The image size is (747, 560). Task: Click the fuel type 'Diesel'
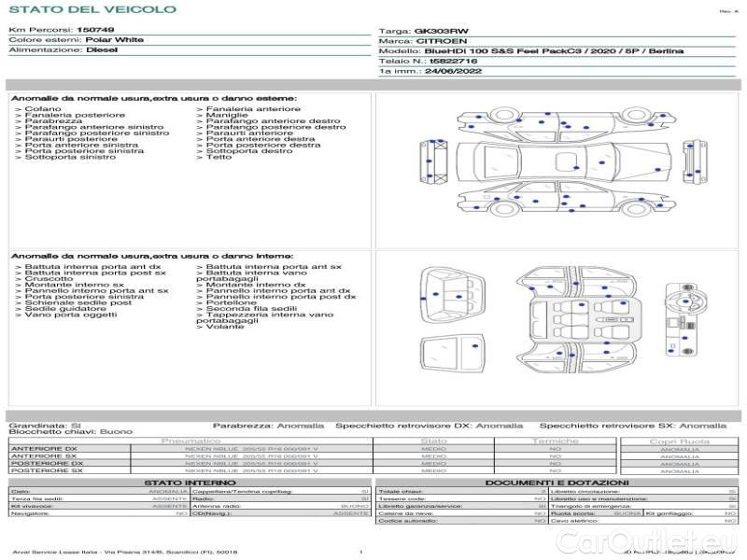102,49
